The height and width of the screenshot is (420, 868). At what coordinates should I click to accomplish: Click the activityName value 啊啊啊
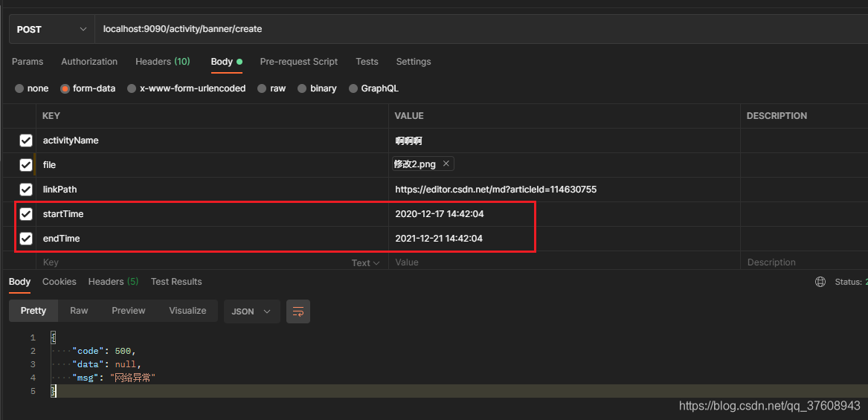click(x=408, y=141)
